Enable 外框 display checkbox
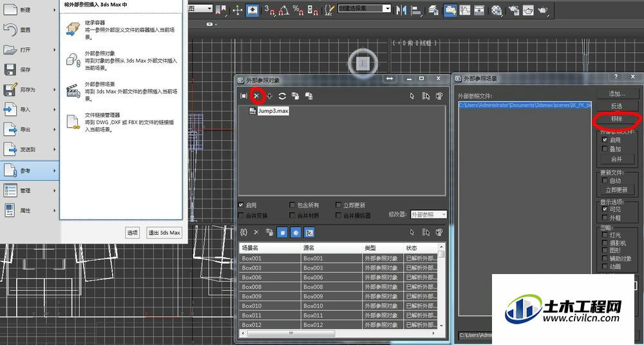This screenshot has width=644, height=345. [605, 217]
